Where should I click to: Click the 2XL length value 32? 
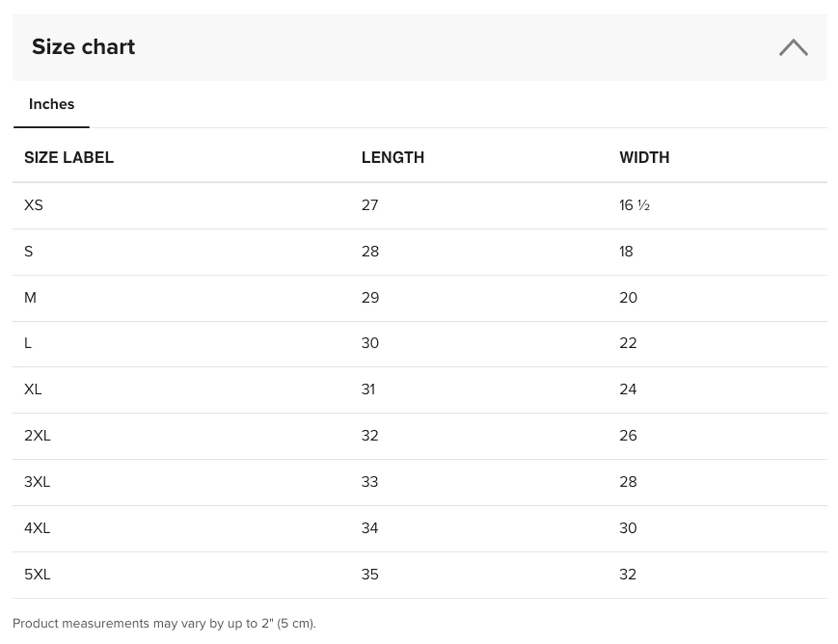pos(370,436)
